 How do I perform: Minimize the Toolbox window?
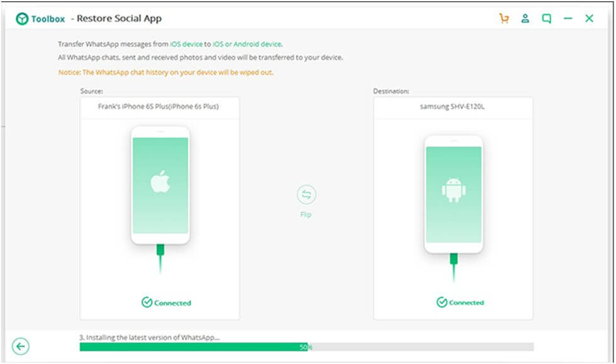tap(568, 19)
